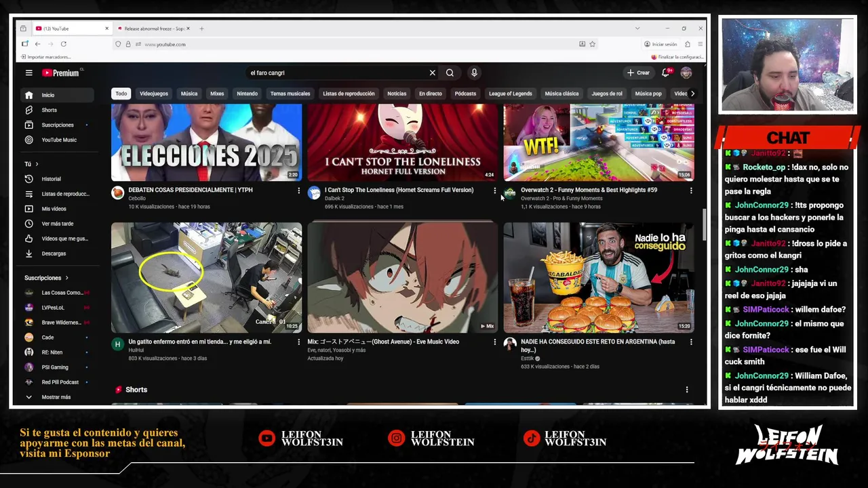
Task: Open the browser tab list dropdown chevron
Action: (637, 28)
